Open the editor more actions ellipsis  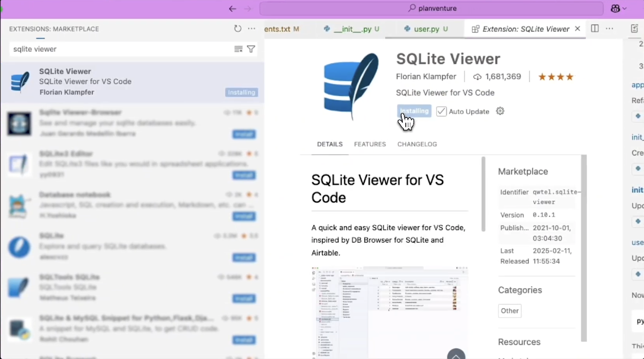point(609,29)
